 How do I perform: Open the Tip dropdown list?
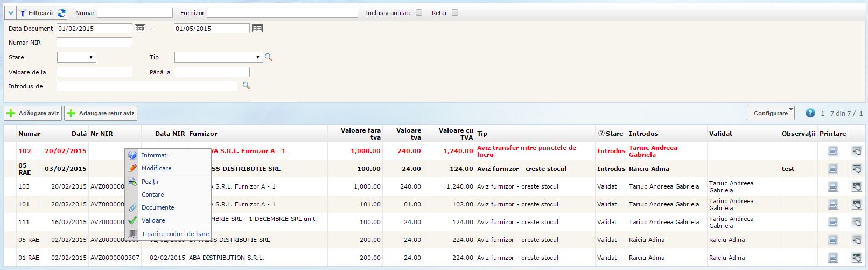pos(218,57)
